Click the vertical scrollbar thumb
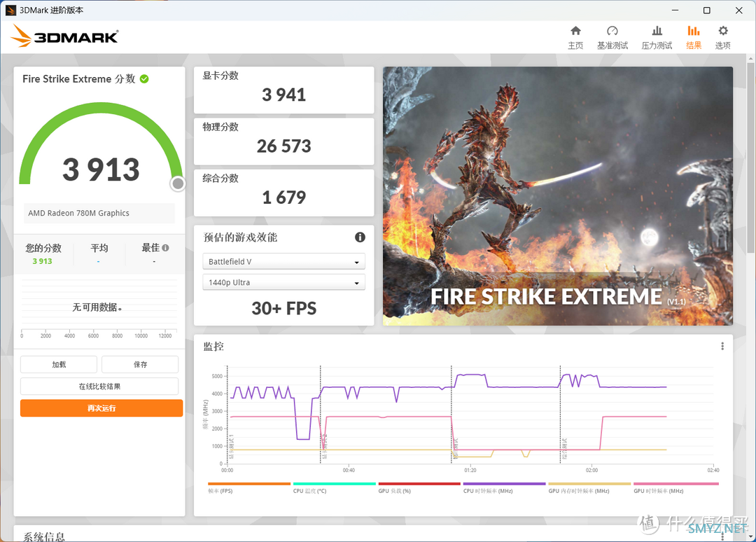 click(x=750, y=157)
